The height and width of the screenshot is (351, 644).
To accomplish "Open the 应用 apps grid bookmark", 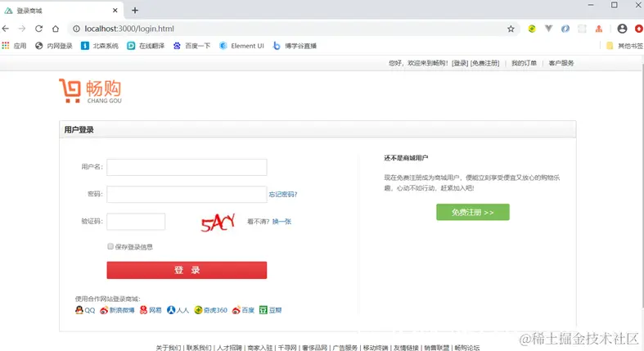I will (14, 46).
